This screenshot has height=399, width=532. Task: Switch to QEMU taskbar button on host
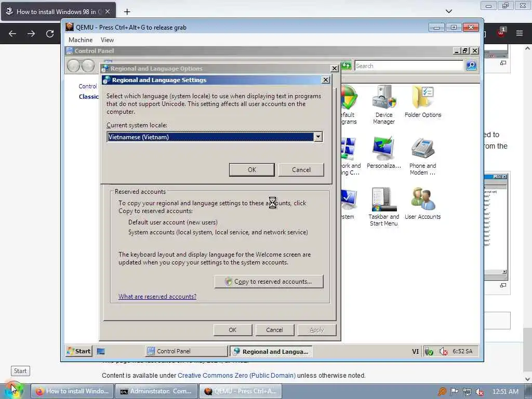pyautogui.click(x=240, y=391)
